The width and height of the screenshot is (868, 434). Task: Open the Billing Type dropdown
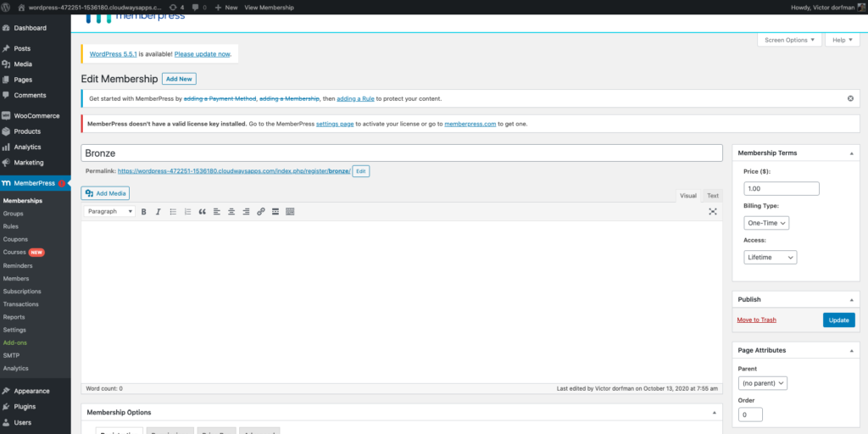click(x=766, y=223)
